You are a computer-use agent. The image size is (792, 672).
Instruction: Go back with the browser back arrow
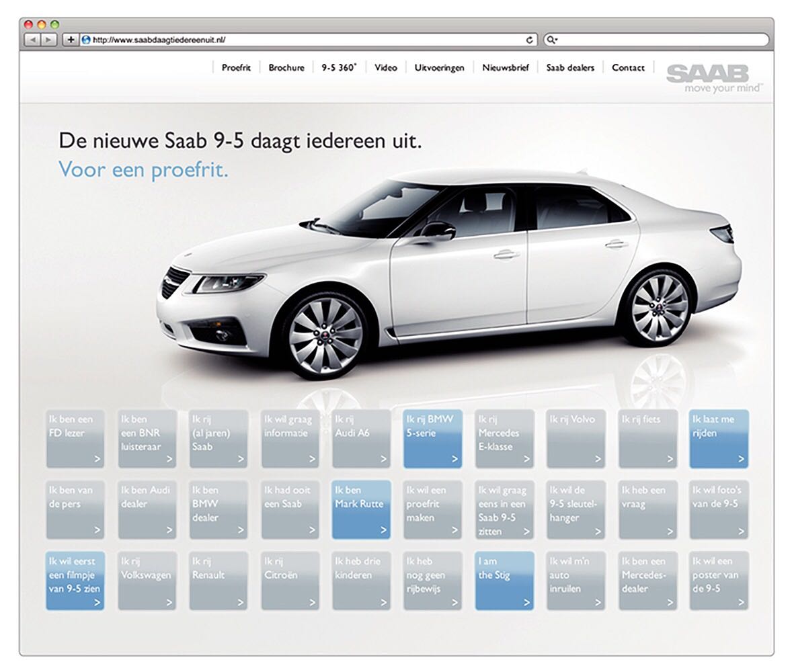click(32, 40)
